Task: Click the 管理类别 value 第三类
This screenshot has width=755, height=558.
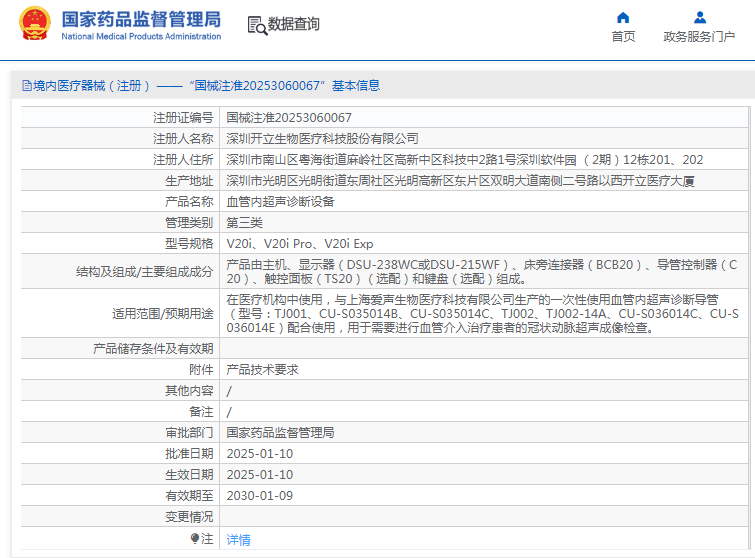Action: pos(245,222)
